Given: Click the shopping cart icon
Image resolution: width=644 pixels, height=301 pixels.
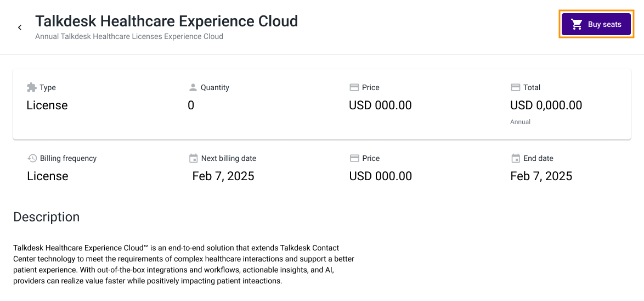Looking at the screenshot, I should tap(577, 25).
